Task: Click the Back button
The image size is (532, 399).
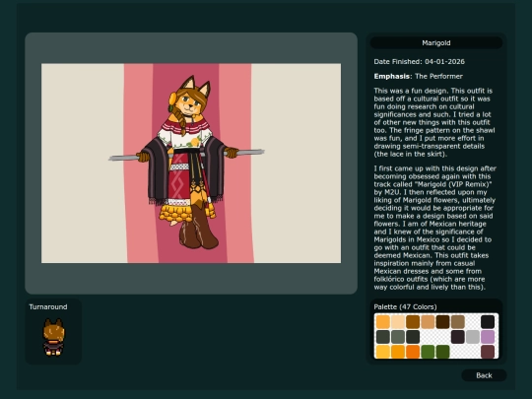Action: (484, 375)
